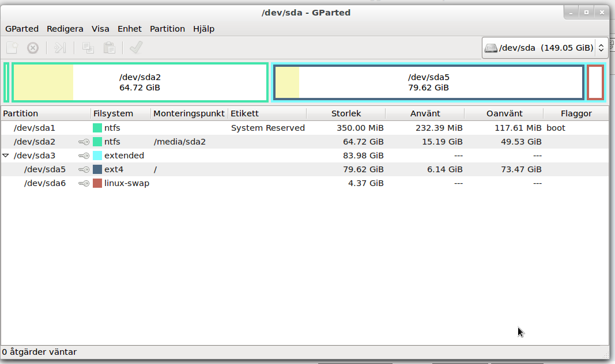
Task: Click the Delete partition toolbar icon
Action: coord(33,48)
